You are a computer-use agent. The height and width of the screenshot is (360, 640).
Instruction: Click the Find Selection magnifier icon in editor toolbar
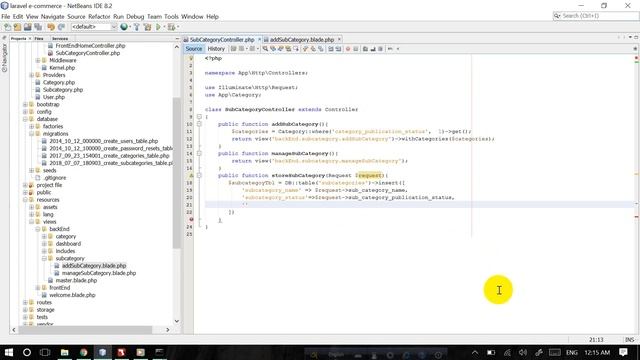tap(265, 49)
